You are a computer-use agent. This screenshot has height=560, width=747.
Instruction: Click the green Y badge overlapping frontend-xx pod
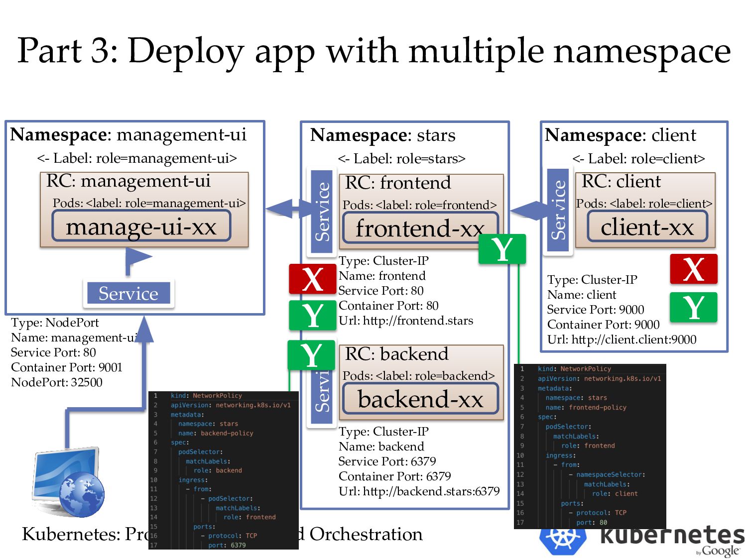point(502,249)
